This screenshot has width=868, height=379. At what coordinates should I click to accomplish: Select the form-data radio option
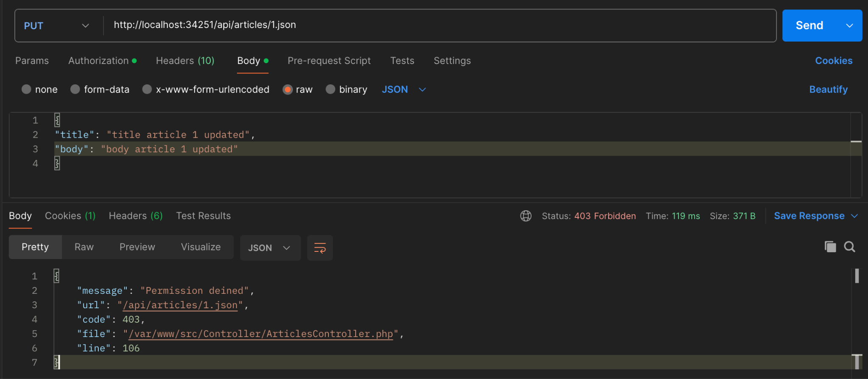coord(75,89)
